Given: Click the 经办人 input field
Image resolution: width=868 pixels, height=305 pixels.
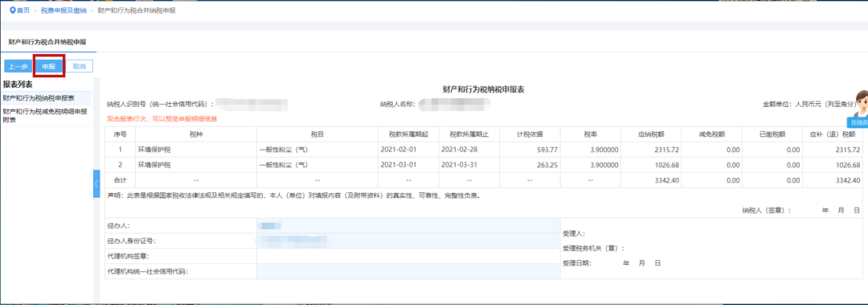Looking at the screenshot, I should coord(408,225).
